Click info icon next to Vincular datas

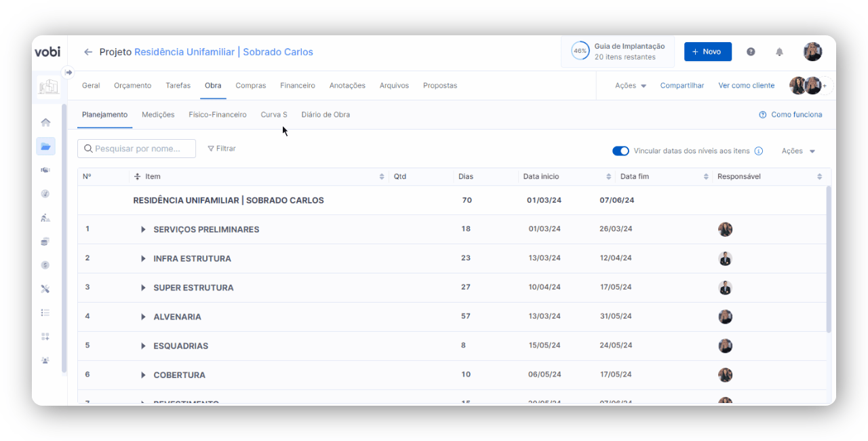pyautogui.click(x=759, y=151)
